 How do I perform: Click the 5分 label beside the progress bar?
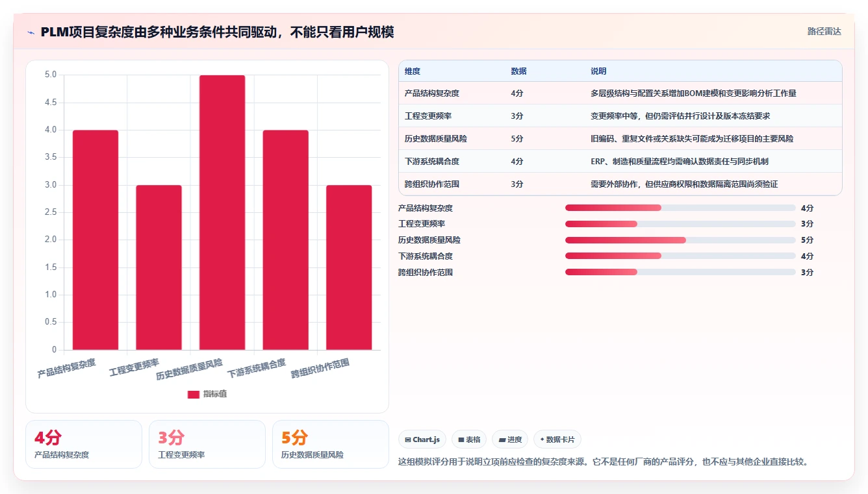pyautogui.click(x=807, y=240)
